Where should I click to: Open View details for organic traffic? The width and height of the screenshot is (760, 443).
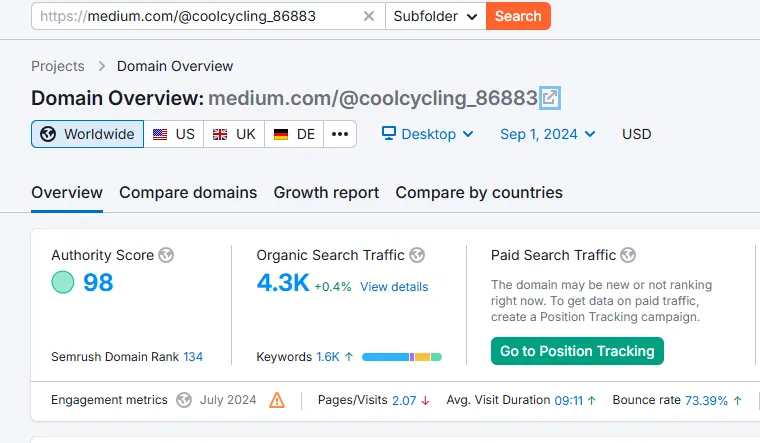[x=394, y=286]
